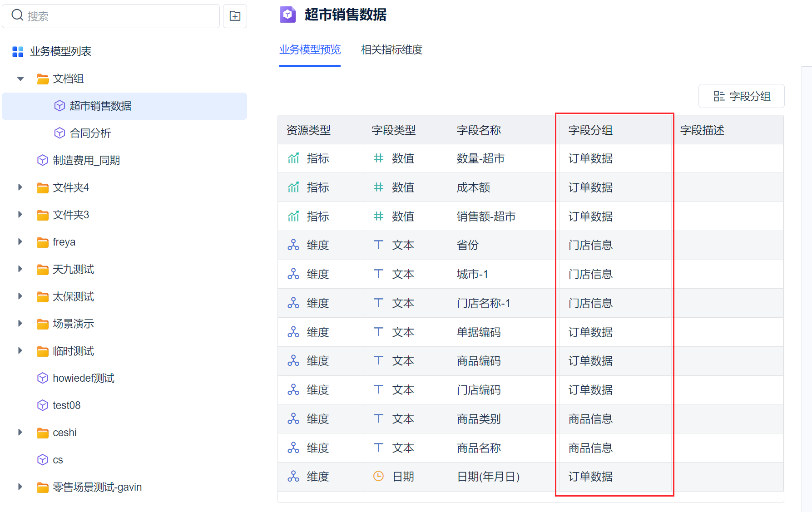Click the numeric # icon in 成本额 row
This screenshot has height=512, width=812.
pos(378,187)
